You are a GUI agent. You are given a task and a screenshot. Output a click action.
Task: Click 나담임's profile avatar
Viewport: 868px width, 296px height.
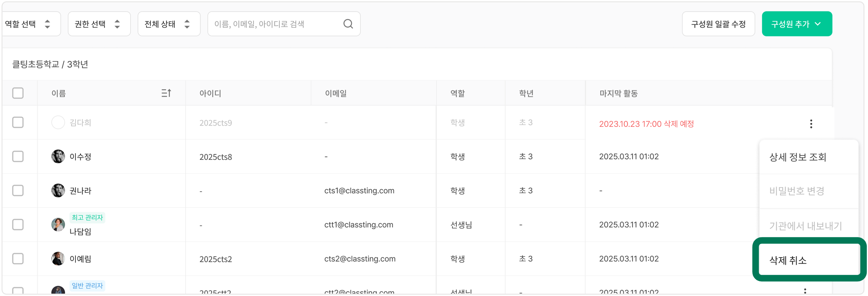tap(58, 224)
